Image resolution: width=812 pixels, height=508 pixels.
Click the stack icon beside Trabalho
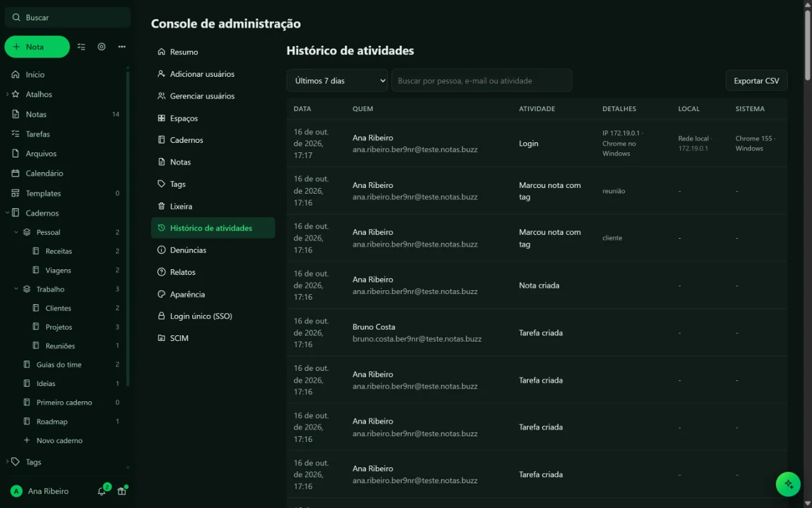pos(27,289)
